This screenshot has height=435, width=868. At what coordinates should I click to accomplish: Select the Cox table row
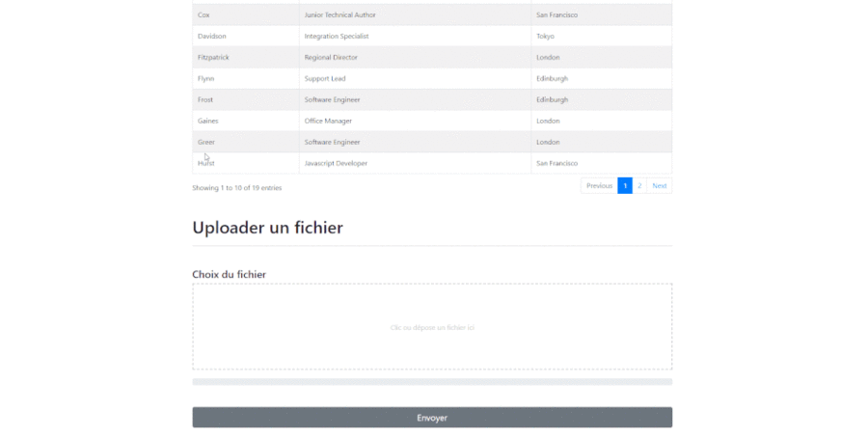pyautogui.click(x=203, y=15)
